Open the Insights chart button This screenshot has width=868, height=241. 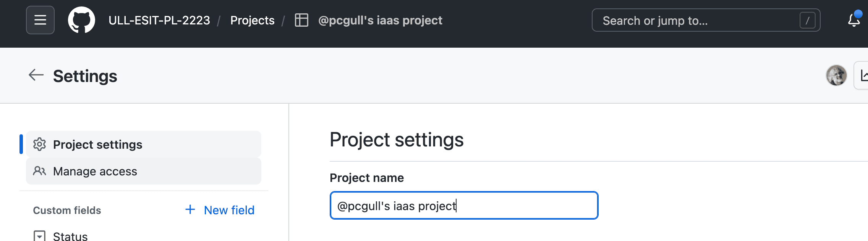pos(863,76)
